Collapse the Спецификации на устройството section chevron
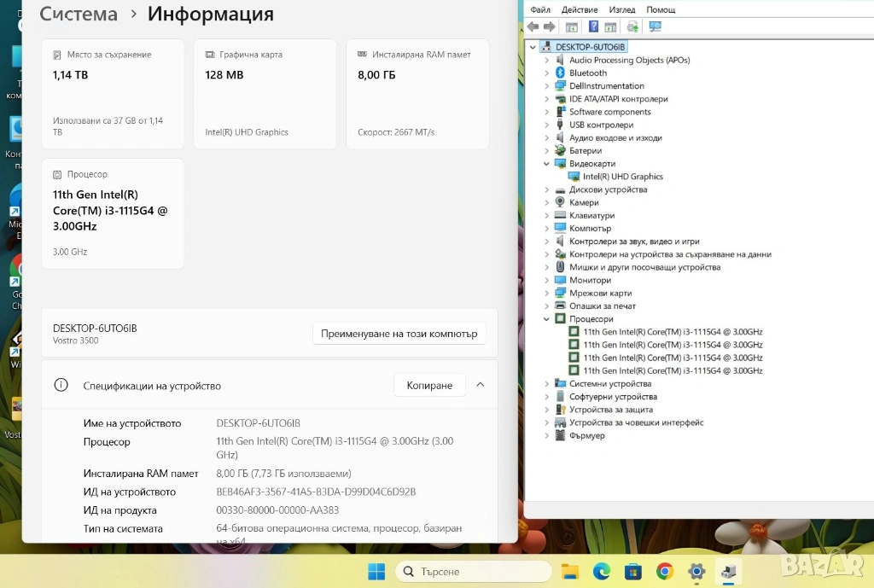 pyautogui.click(x=481, y=385)
